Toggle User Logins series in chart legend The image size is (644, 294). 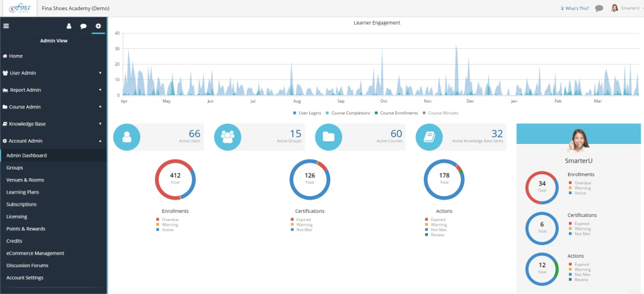[309, 113]
